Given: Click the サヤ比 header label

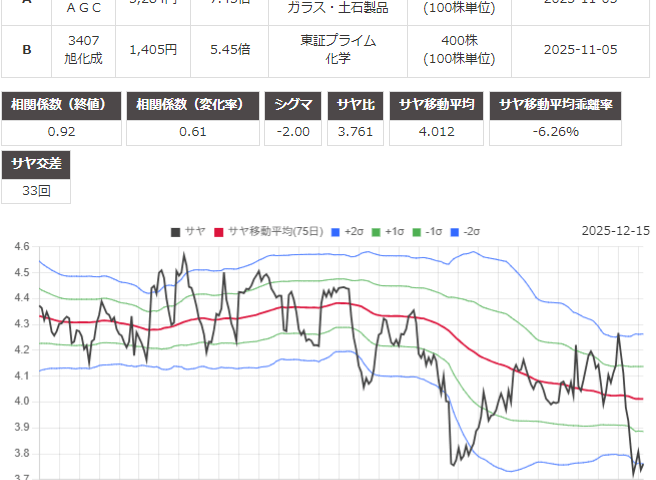Looking at the screenshot, I should 357,106.
